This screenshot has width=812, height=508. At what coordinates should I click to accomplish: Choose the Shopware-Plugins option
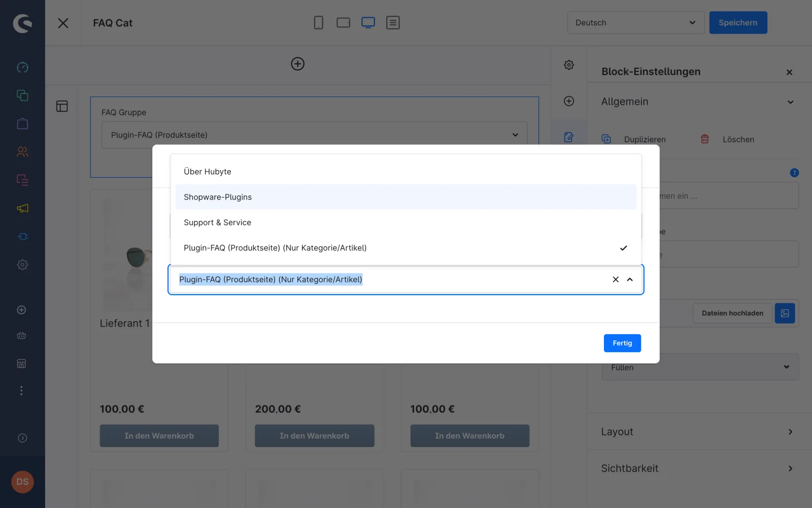click(405, 197)
